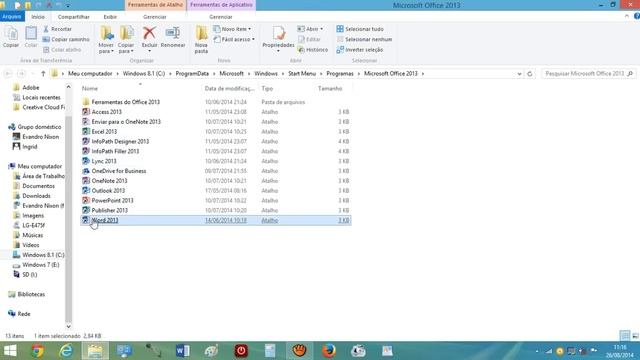Image resolution: width=640 pixels, height=360 pixels.
Task: Switch to the Início tab
Action: point(38,17)
